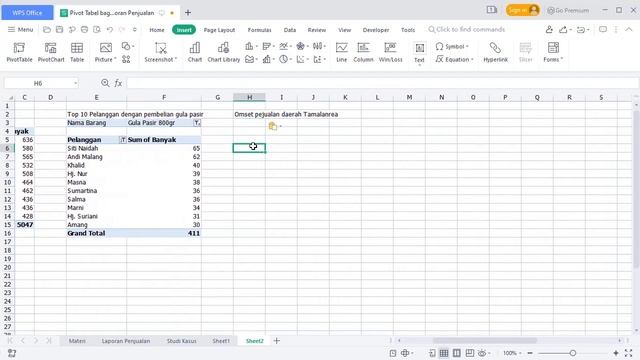Image resolution: width=640 pixels, height=360 pixels.
Task: Insert a Chart
Action: tap(195, 52)
